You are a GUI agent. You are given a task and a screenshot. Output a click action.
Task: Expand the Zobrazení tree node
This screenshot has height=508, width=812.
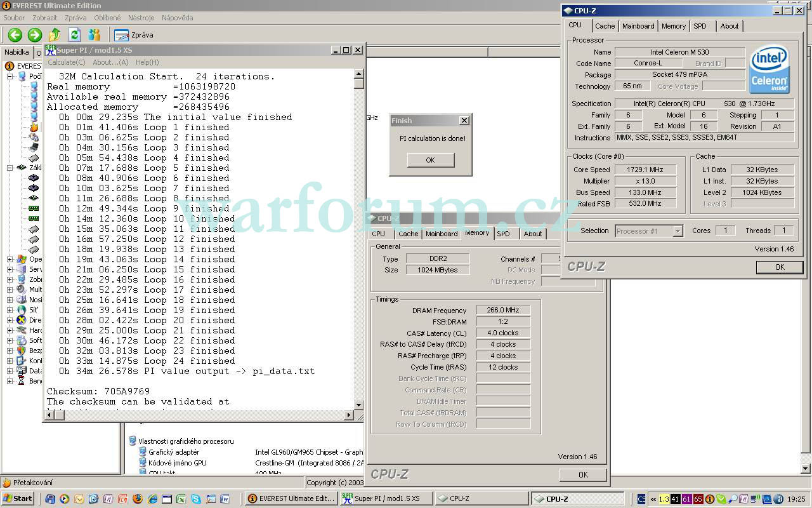10,279
